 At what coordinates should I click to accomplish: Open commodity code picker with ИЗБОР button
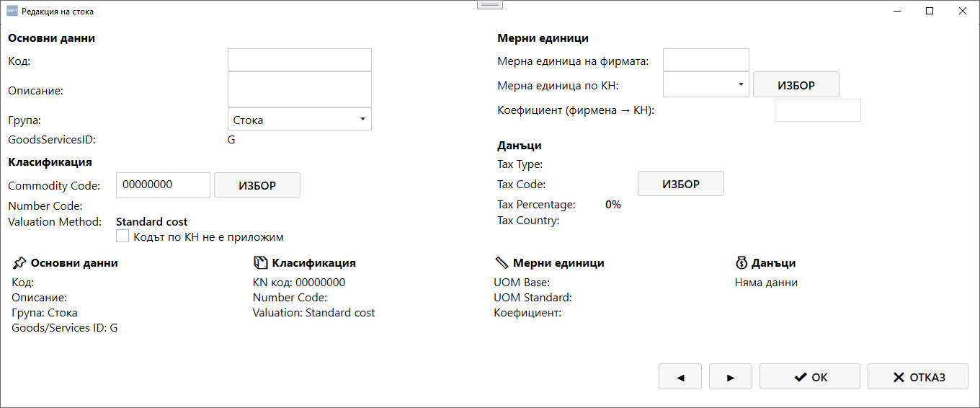[257, 185]
